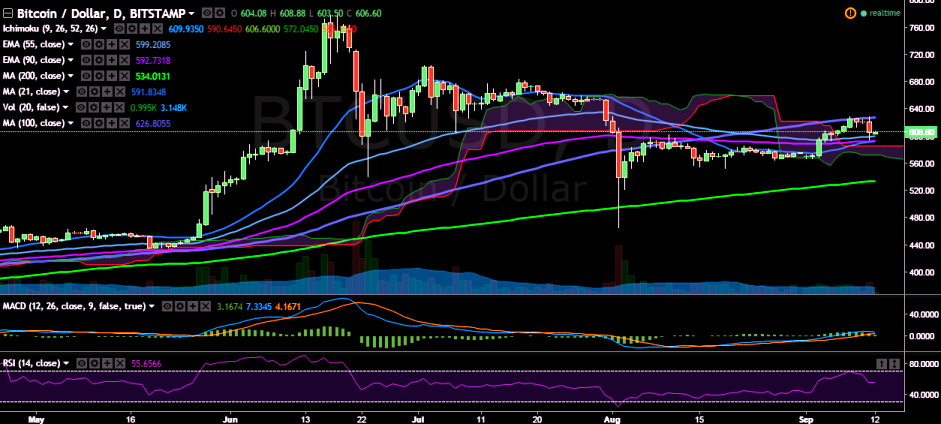Hide MA (21, close) using its eye icon
The height and width of the screenshot is (424, 941).
[82, 92]
